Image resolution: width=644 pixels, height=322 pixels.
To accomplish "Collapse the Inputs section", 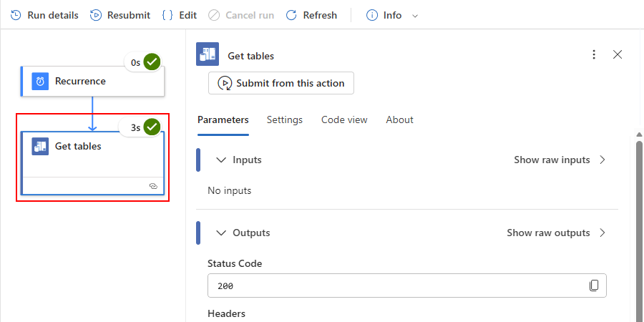I will pyautogui.click(x=221, y=160).
